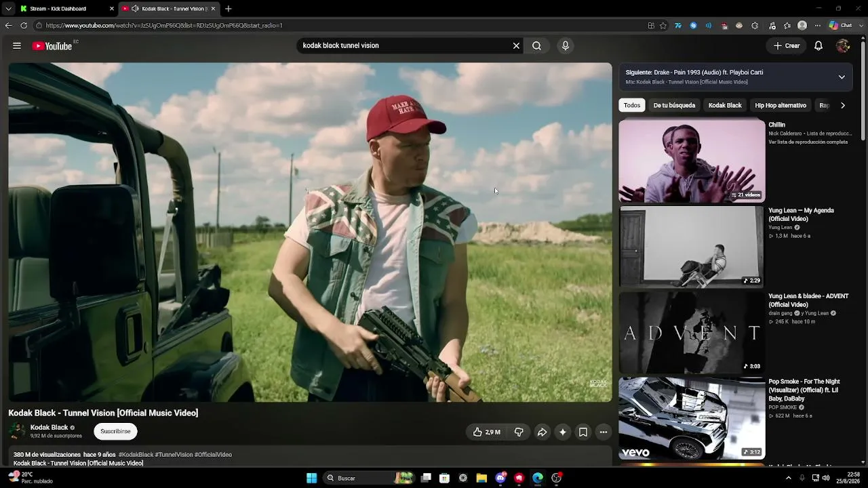
Task: Save the video with the bookmark icon
Action: (x=583, y=432)
